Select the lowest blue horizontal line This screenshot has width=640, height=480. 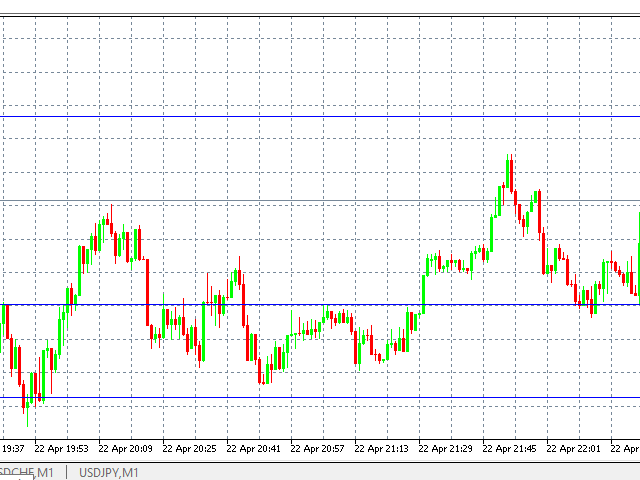[x=320, y=398]
